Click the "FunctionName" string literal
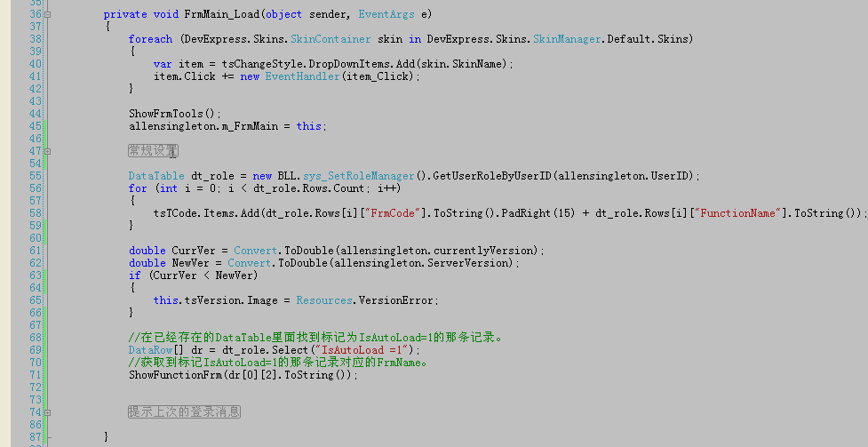Image resolution: width=868 pixels, height=447 pixels. tap(741, 213)
